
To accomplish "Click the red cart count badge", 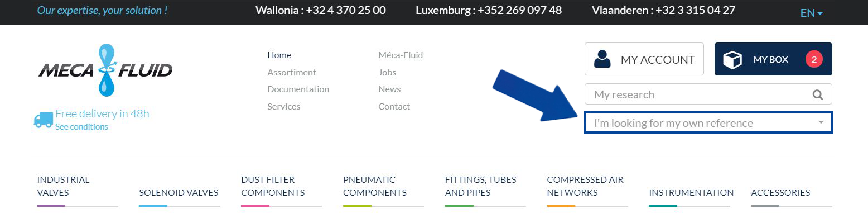I will 814,59.
